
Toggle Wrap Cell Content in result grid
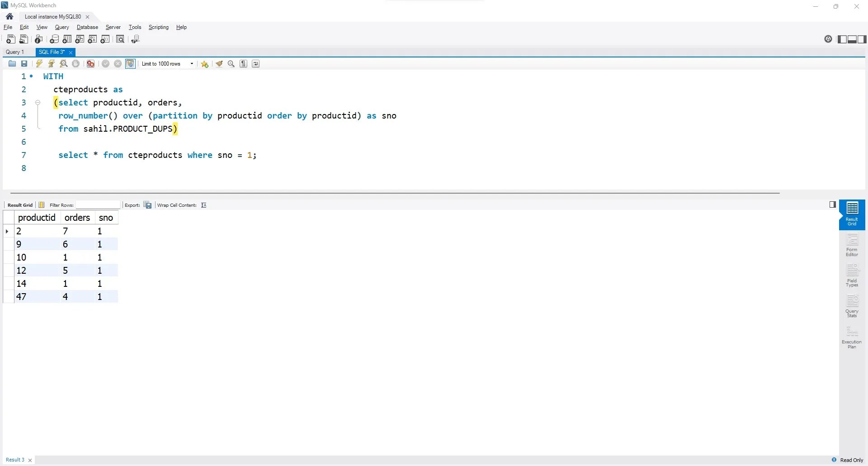[203, 205]
